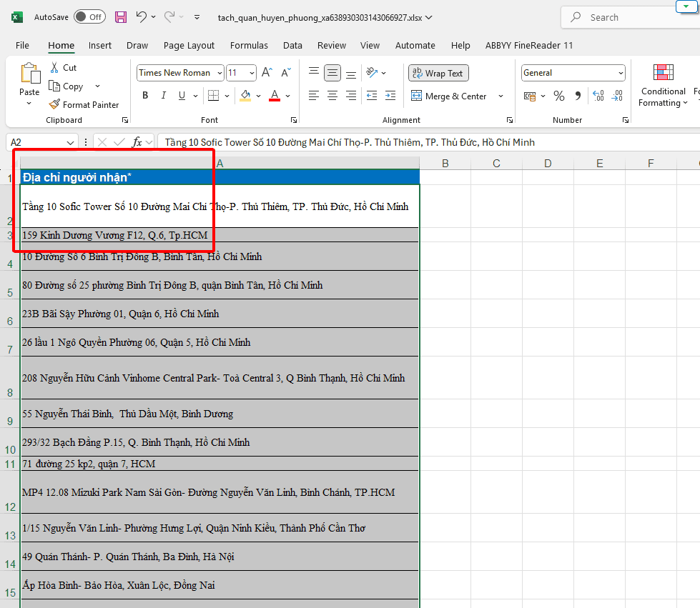
Task: Click the Merge & Center button
Action: 449,96
